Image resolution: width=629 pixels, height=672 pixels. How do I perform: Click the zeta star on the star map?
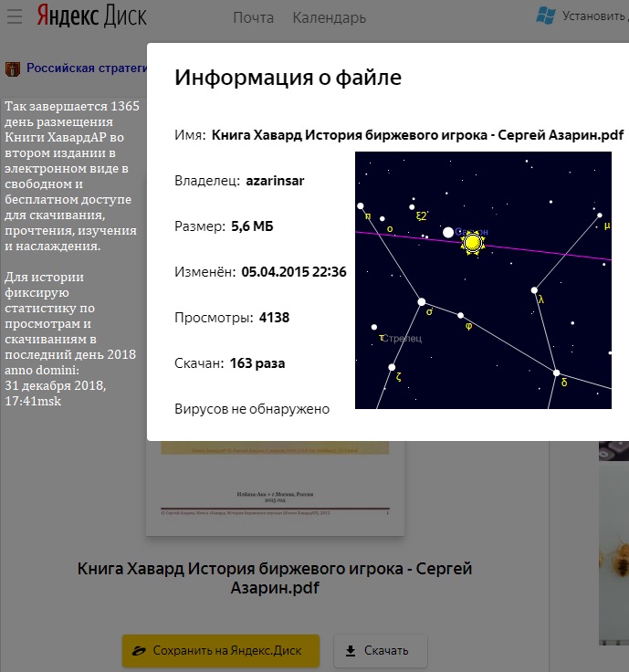coord(392,368)
